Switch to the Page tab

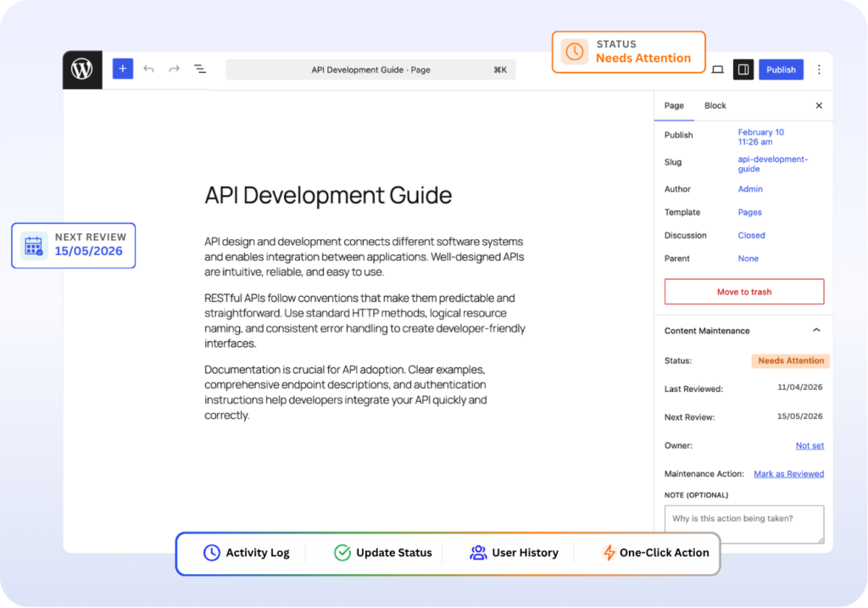[674, 106]
